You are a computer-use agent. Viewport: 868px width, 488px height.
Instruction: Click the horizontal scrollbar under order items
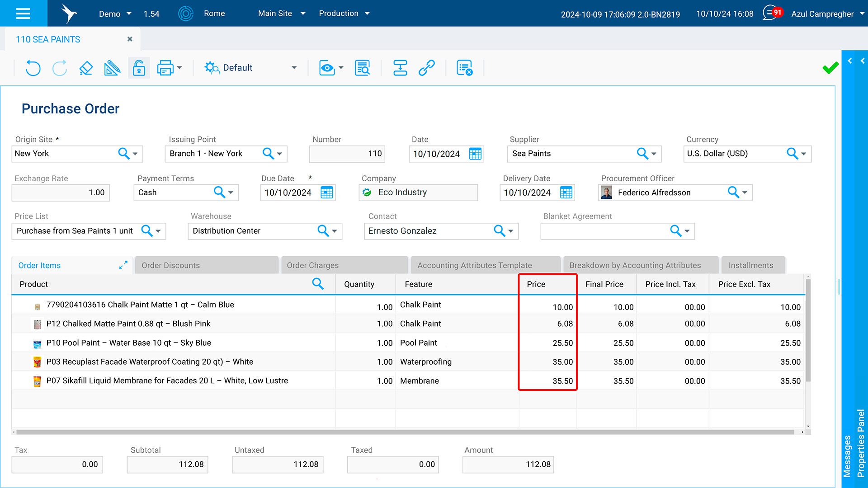point(405,432)
